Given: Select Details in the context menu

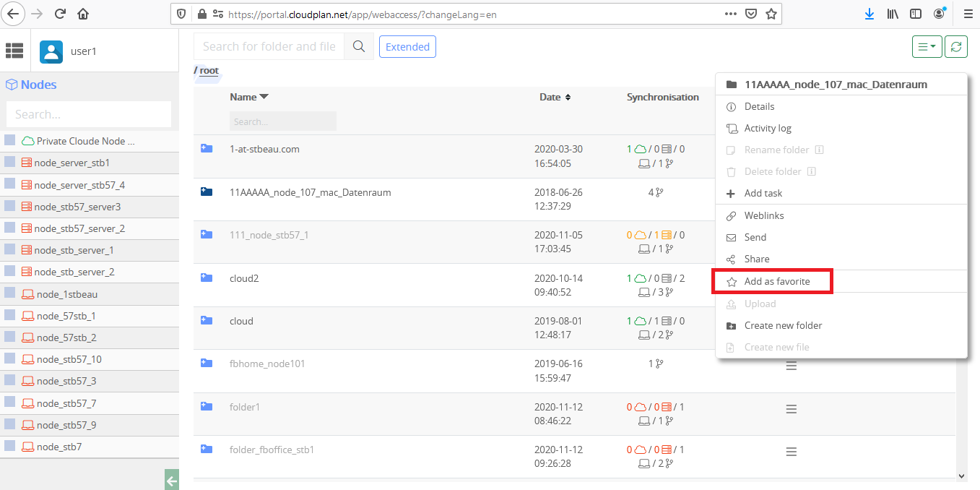Looking at the screenshot, I should (759, 106).
